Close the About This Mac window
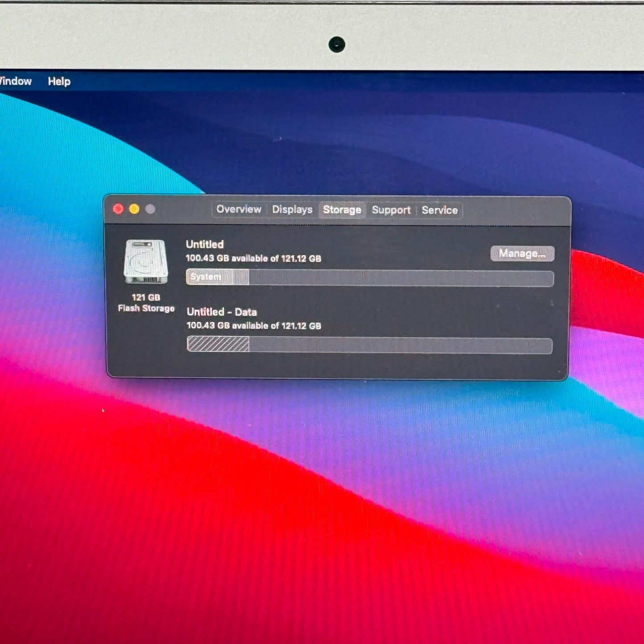The image size is (644, 644). tap(118, 209)
